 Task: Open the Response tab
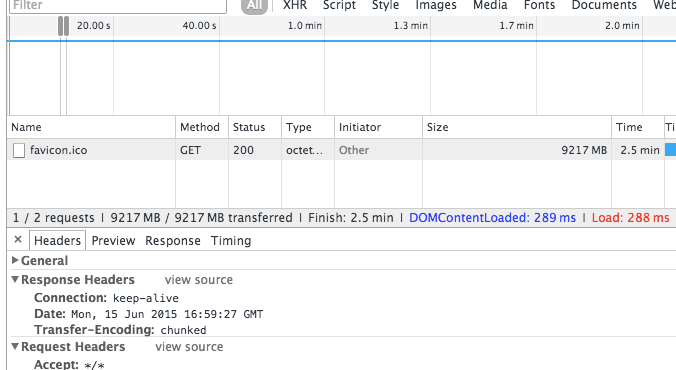pos(173,241)
